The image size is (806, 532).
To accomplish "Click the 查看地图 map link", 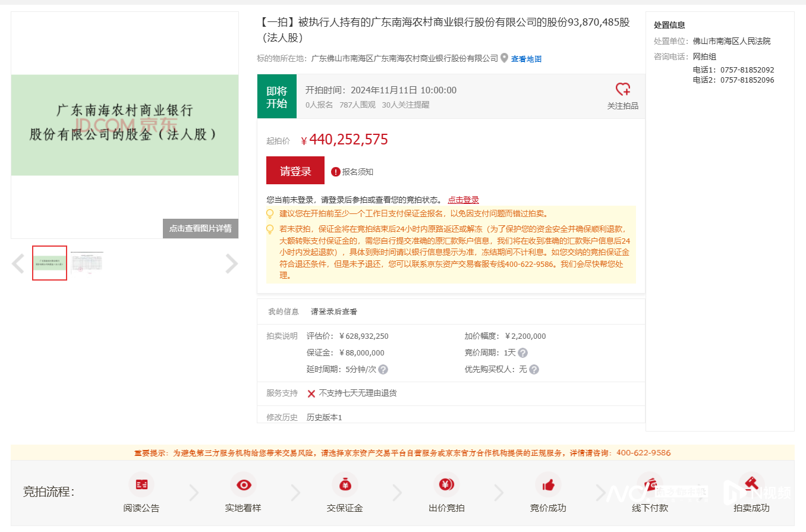I will click(x=525, y=59).
